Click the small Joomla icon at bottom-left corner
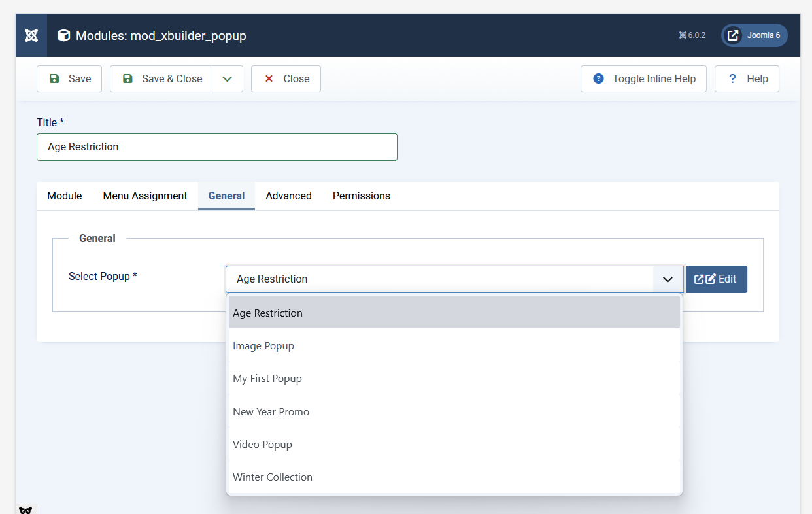Screen dimensions: 812x514 coord(25,509)
